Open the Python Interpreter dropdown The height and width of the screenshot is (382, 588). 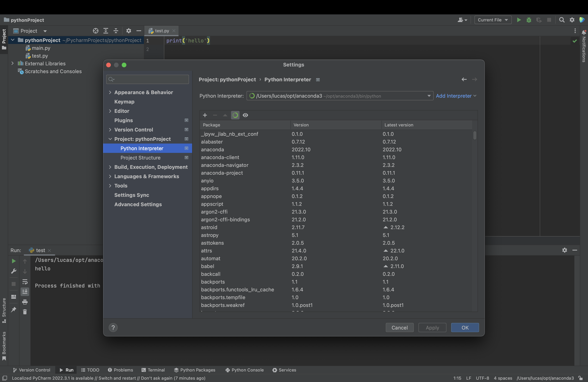429,96
